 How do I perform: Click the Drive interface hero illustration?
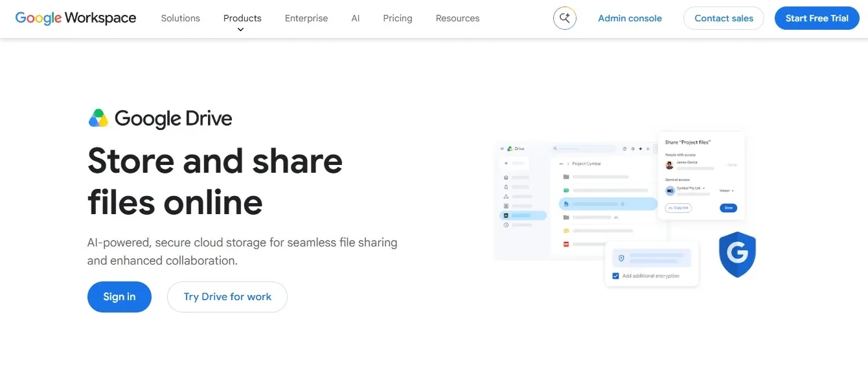pos(625,209)
